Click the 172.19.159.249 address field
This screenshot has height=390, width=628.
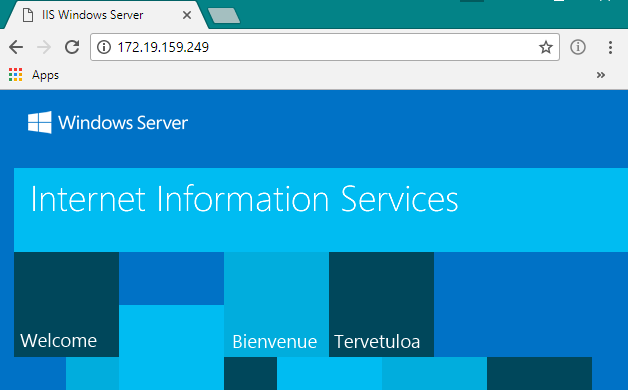(325, 47)
